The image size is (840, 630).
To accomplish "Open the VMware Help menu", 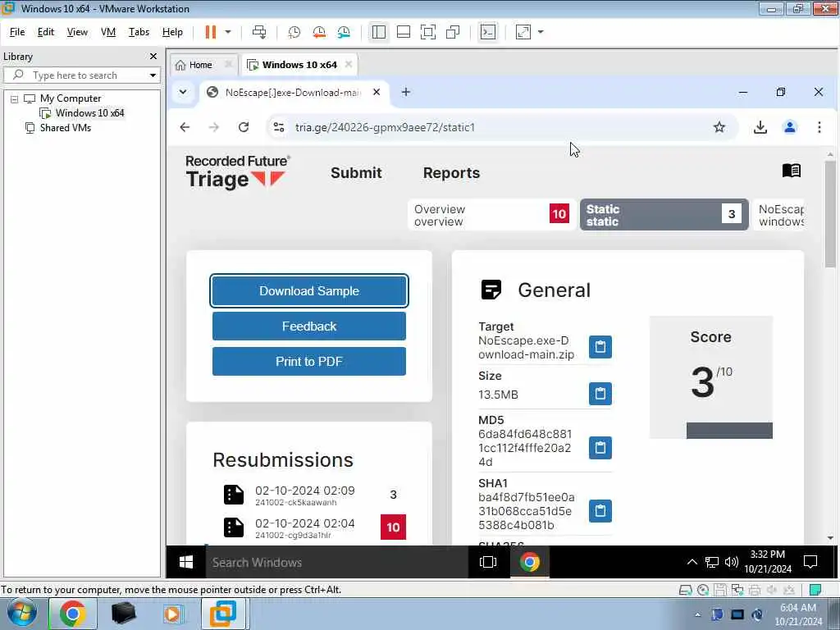I will [x=172, y=32].
